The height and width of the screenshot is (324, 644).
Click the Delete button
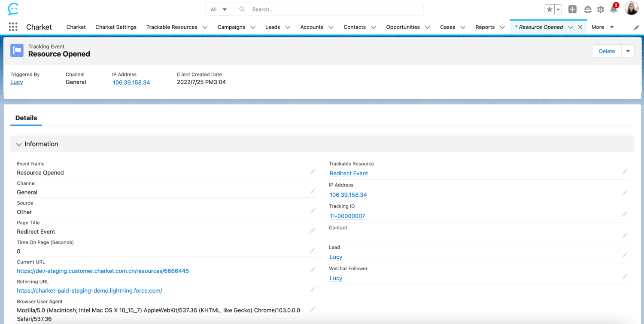point(607,51)
